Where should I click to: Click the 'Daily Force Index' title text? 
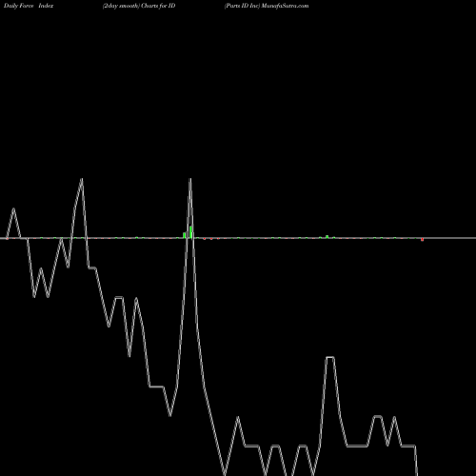29,6
